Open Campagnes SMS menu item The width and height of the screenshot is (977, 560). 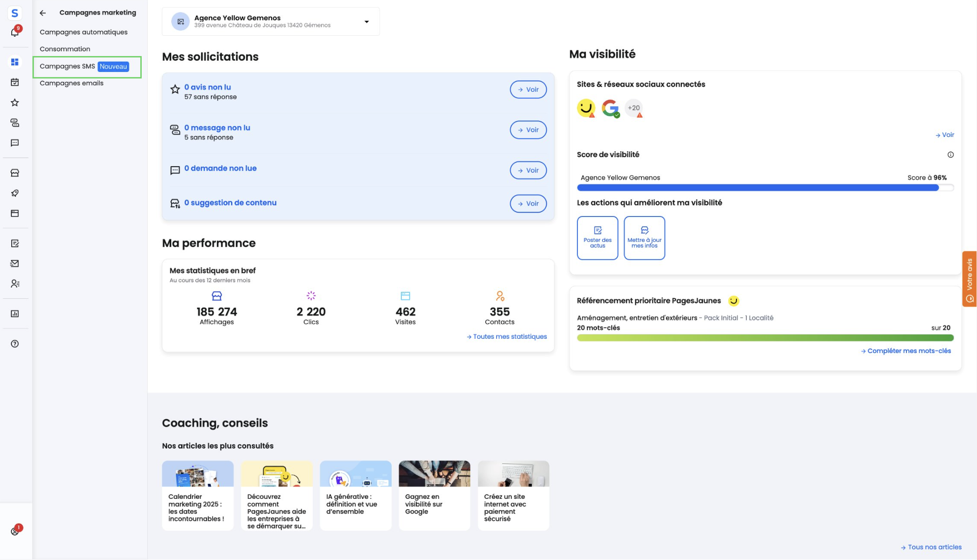[87, 67]
